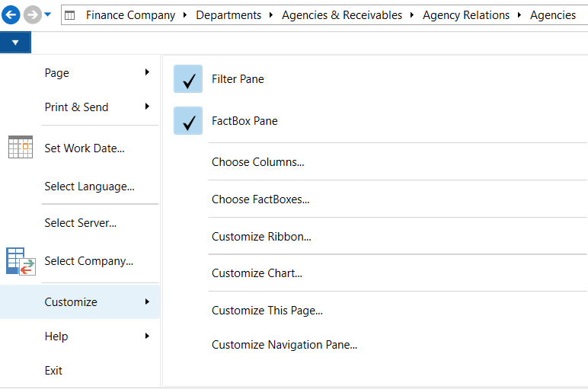Viewport: 588px width, 389px height.
Task: Click Agency Relations in breadcrumb path
Action: point(466,15)
